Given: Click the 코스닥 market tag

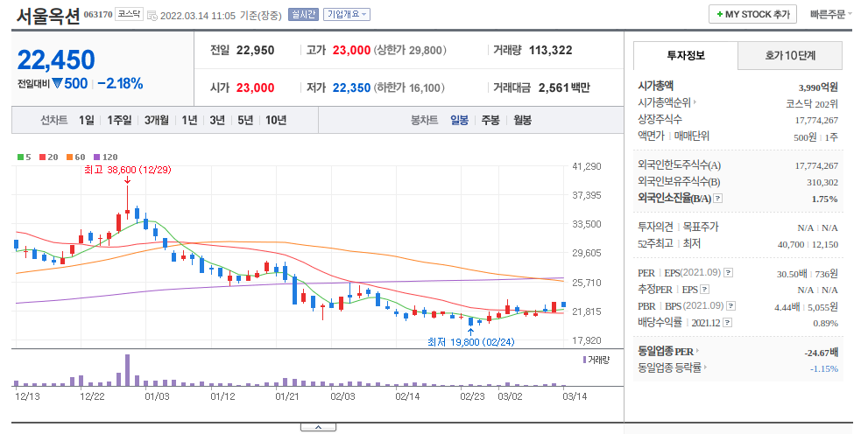Looking at the screenshot, I should point(129,14).
